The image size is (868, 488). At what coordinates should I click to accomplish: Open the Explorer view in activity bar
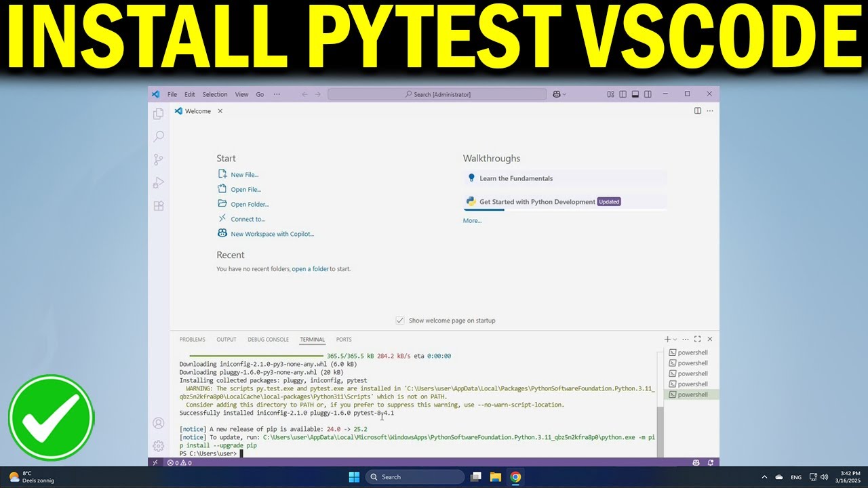pos(159,114)
